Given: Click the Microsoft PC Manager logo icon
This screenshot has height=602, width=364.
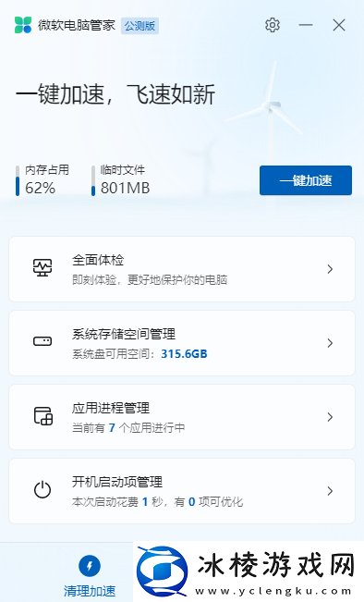Looking at the screenshot, I should [23, 25].
